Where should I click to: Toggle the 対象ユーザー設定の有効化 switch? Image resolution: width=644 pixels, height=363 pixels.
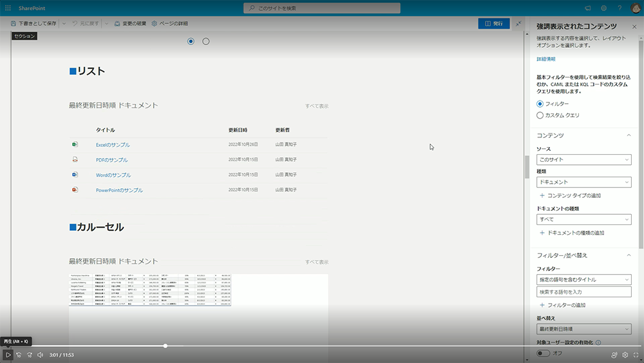543,353
